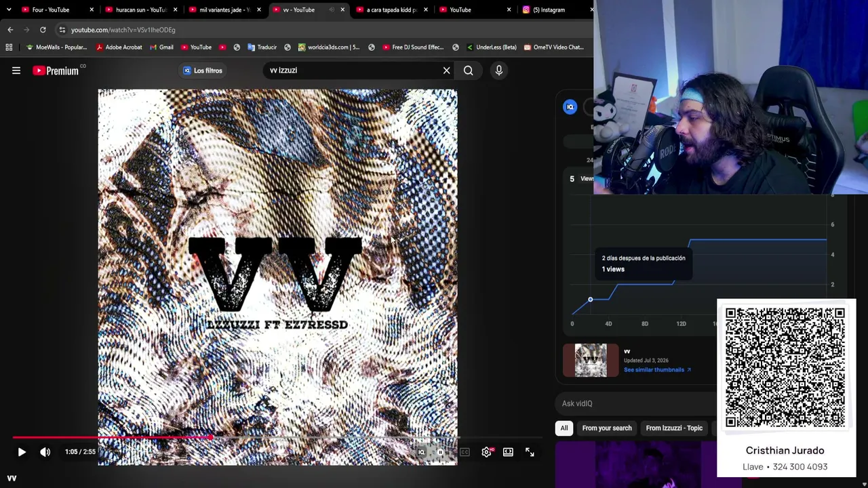Screen dimensions: 868x488
Task: Open the Adobe Acrobat bookmark
Action: point(119,47)
